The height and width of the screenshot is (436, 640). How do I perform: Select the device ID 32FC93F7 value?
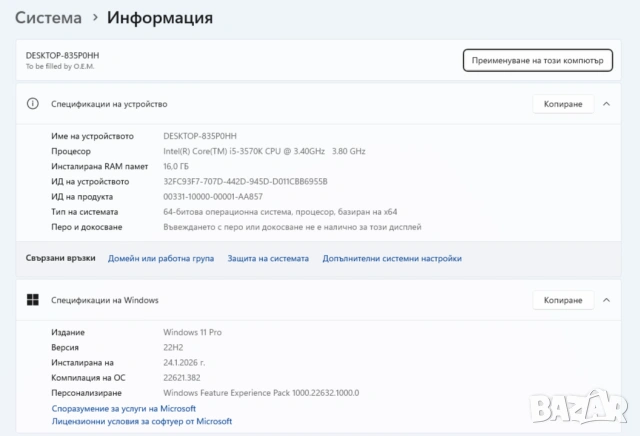coord(245,181)
